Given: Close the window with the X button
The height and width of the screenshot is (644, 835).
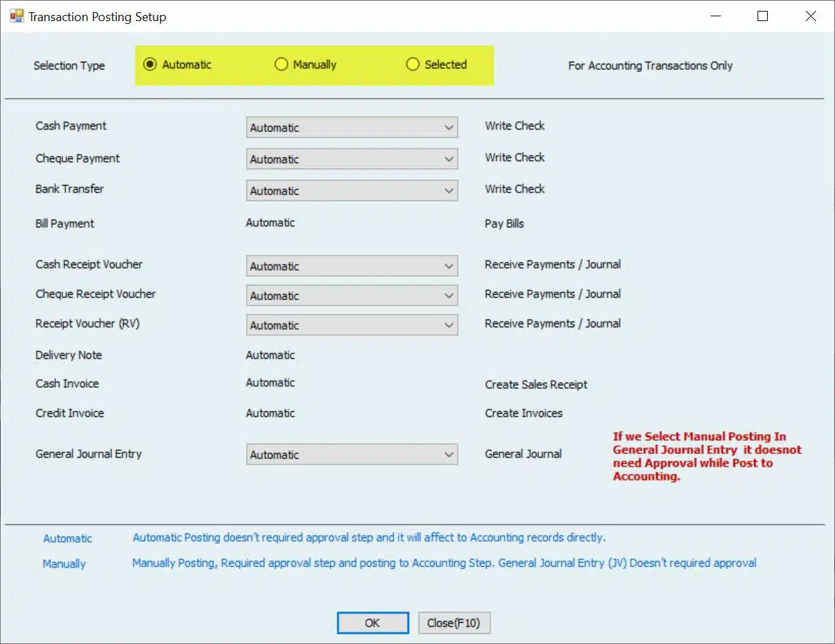Looking at the screenshot, I should [811, 16].
